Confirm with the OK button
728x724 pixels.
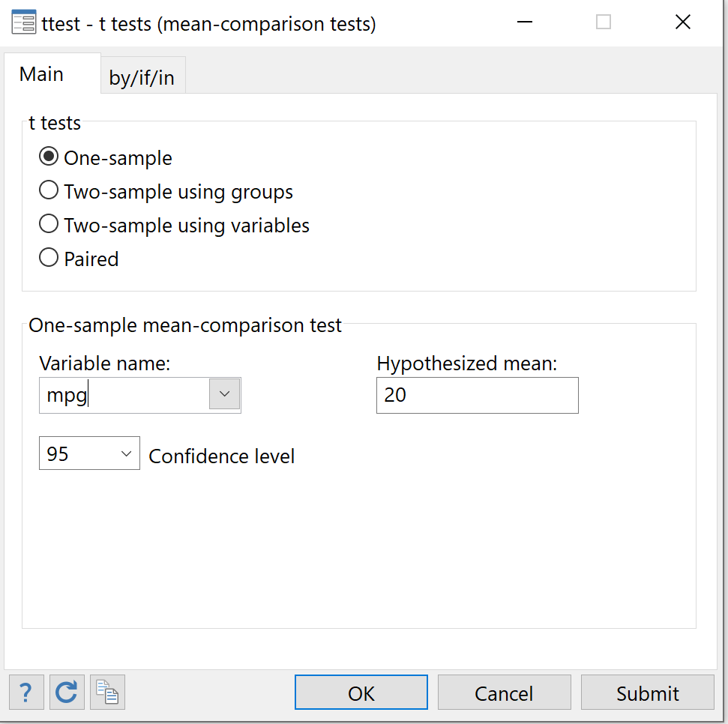[x=361, y=693]
